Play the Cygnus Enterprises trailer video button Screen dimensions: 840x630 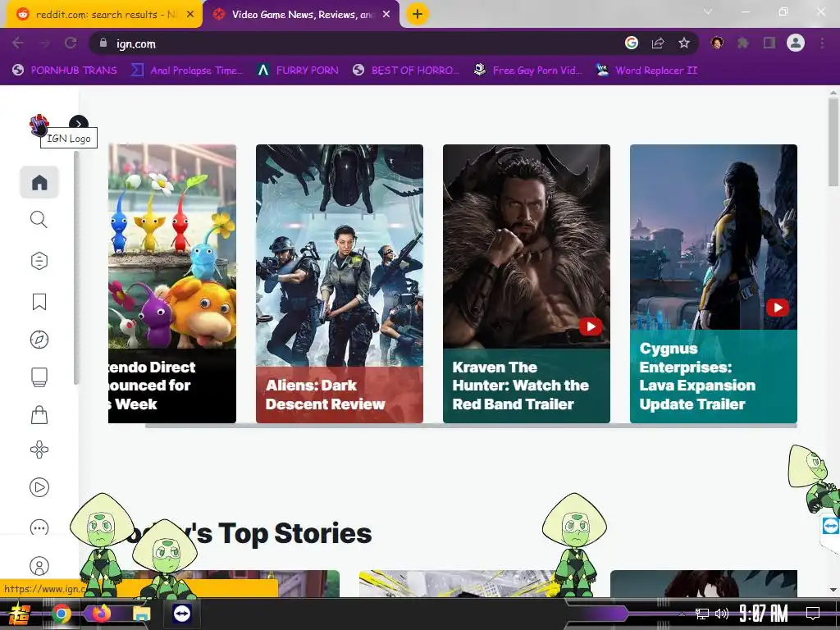coord(778,308)
